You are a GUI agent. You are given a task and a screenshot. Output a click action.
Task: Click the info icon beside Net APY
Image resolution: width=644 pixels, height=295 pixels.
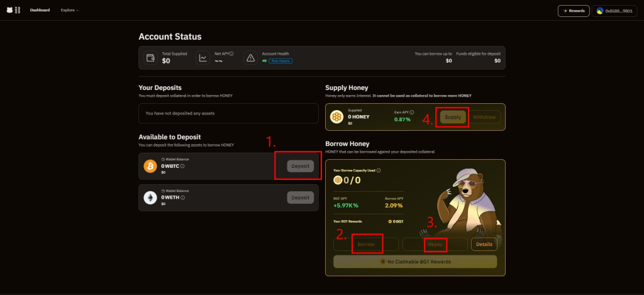click(231, 54)
